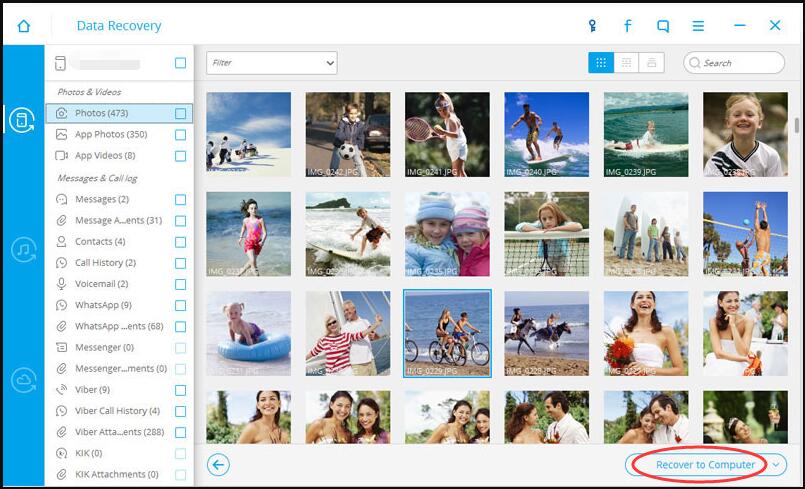Screen dimensions: 805x489
Task: Select Recover from iTunes Backup sidebar icon
Action: pos(24,250)
